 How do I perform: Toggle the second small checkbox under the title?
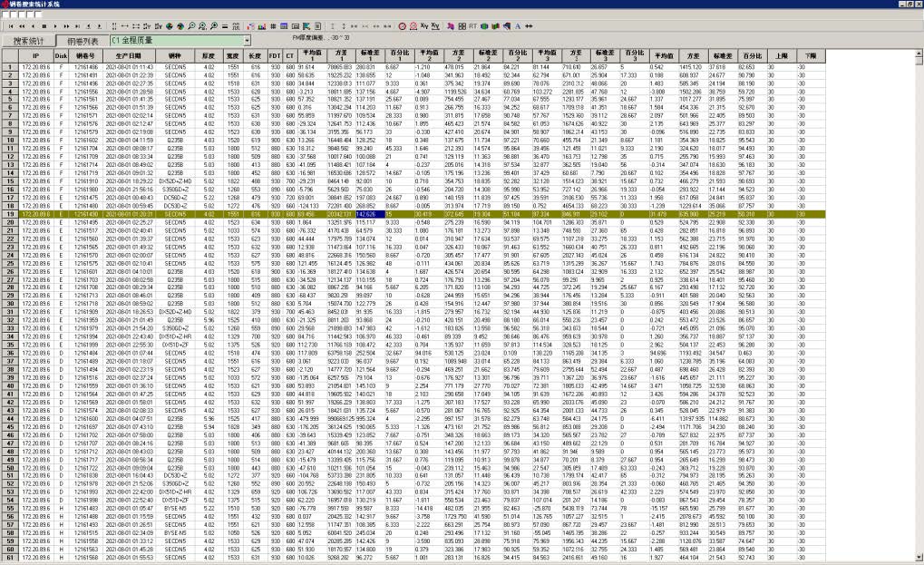pos(14,15)
